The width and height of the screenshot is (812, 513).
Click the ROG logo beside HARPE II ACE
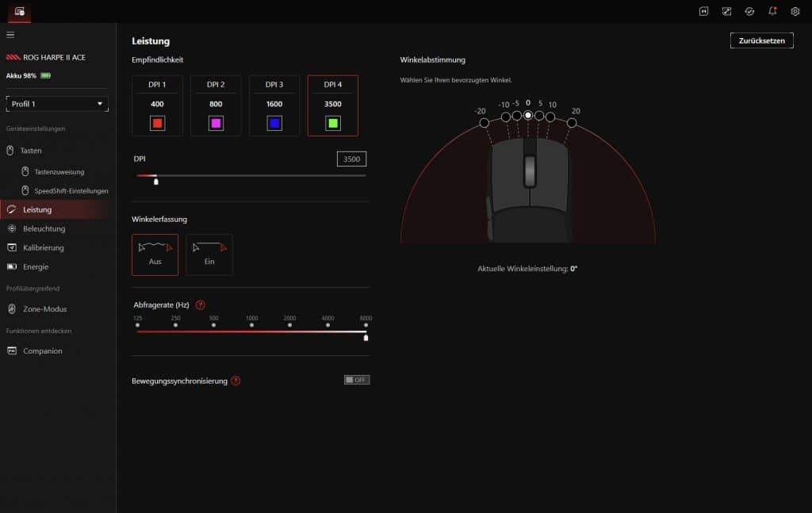click(x=13, y=57)
